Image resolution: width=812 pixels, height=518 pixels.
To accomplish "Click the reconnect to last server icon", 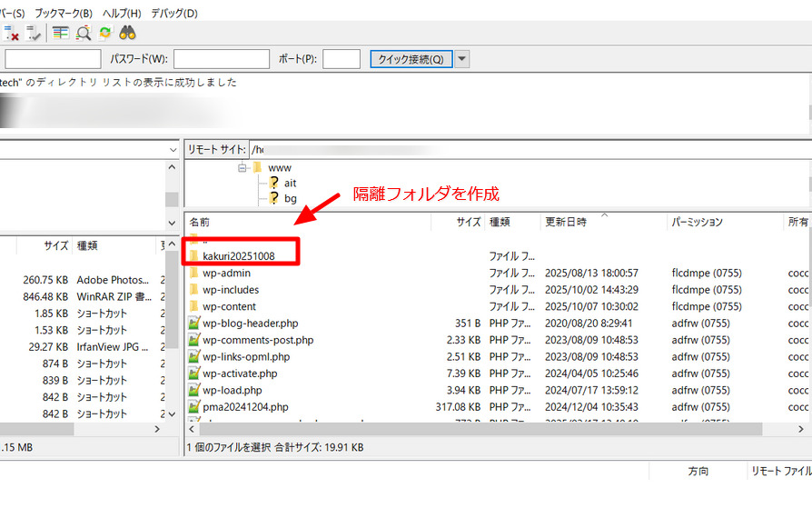I will 35,33.
